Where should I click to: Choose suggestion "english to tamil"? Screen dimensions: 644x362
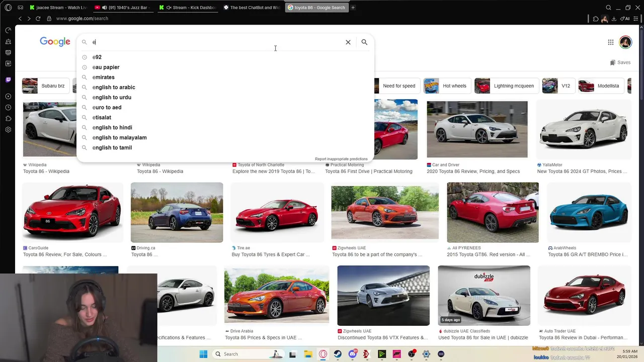click(x=225, y=148)
